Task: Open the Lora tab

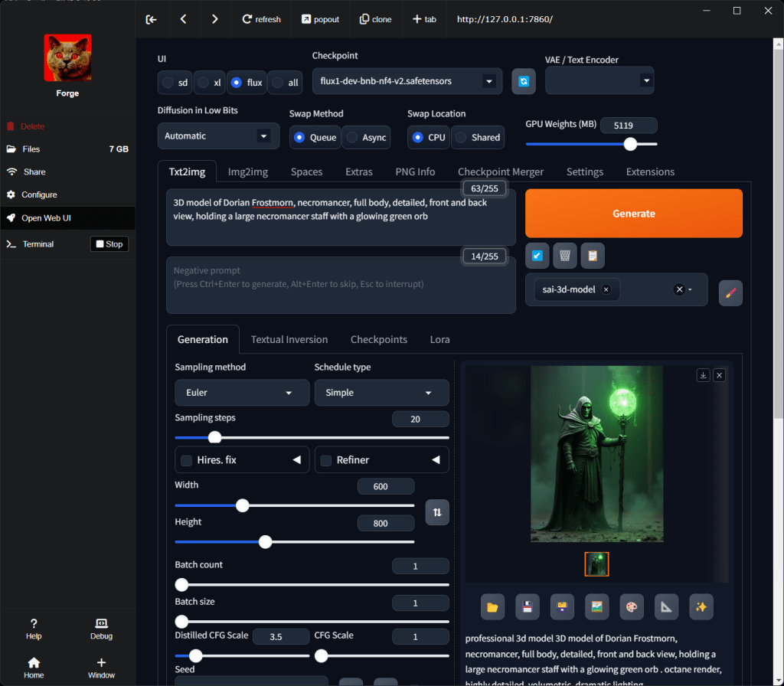Action: pos(439,339)
